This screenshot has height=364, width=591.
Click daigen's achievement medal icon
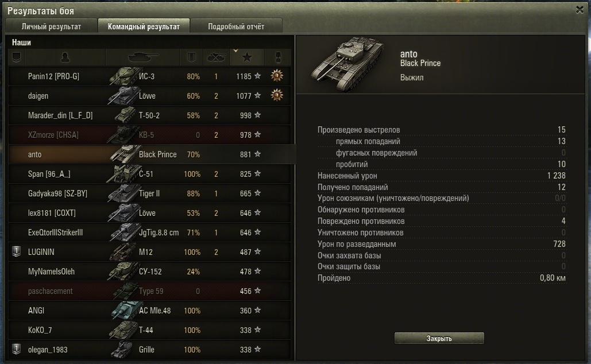[x=277, y=95]
